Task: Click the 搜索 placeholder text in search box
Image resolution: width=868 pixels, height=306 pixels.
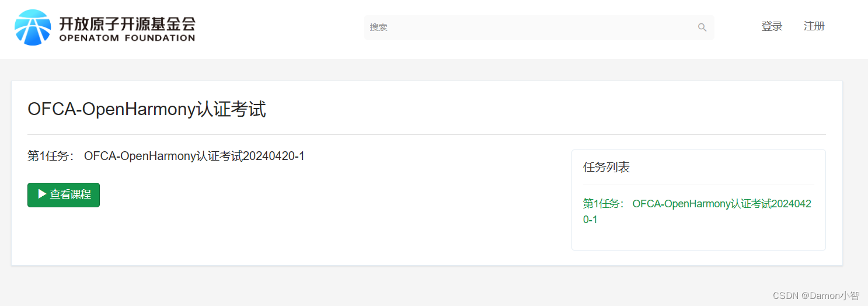Action: (x=379, y=27)
